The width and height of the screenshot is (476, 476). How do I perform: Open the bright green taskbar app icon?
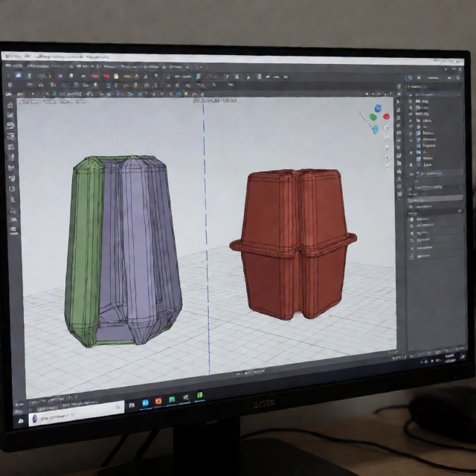(200, 395)
